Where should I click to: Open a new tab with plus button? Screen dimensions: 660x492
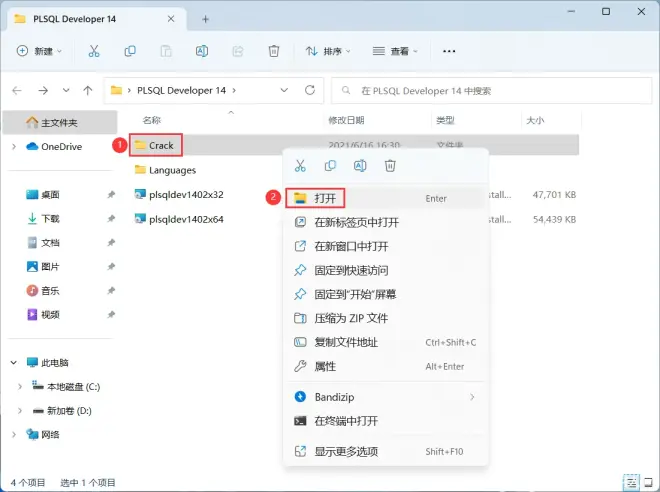(x=205, y=19)
